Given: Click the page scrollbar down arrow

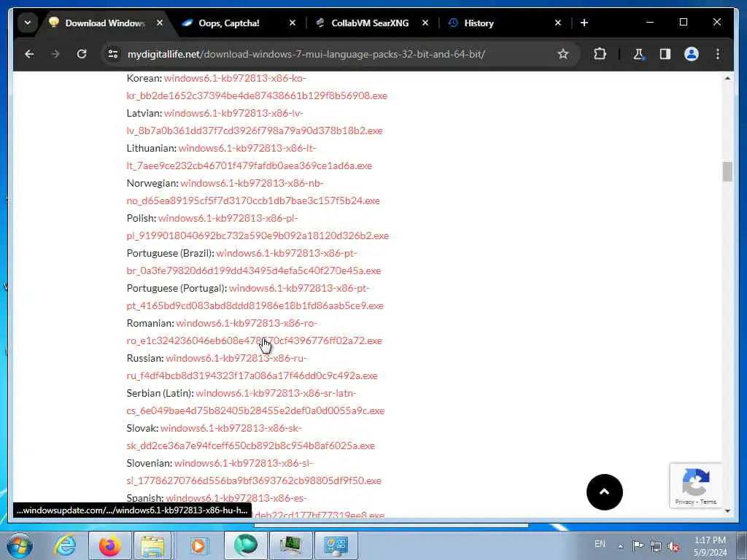Looking at the screenshot, I should pyautogui.click(x=727, y=511).
